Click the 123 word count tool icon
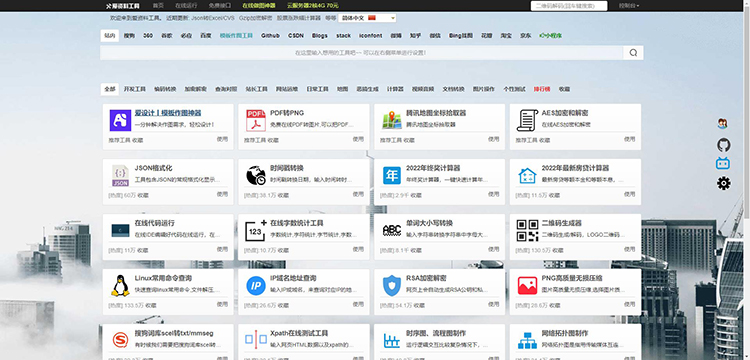The image size is (750, 360). point(256,230)
